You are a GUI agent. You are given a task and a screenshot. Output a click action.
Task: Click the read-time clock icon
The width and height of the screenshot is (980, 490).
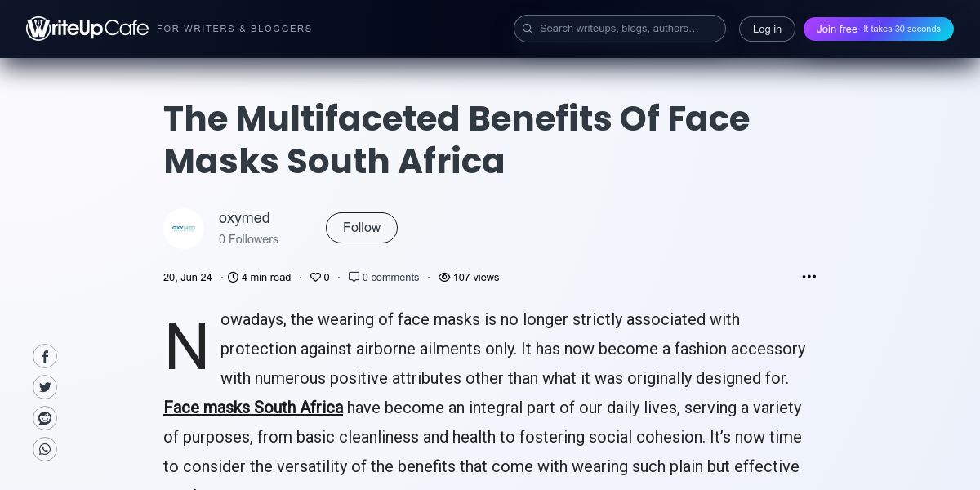(233, 278)
